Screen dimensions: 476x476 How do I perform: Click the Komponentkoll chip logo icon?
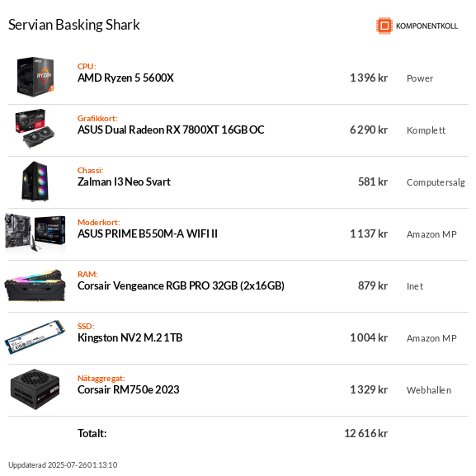coord(384,26)
